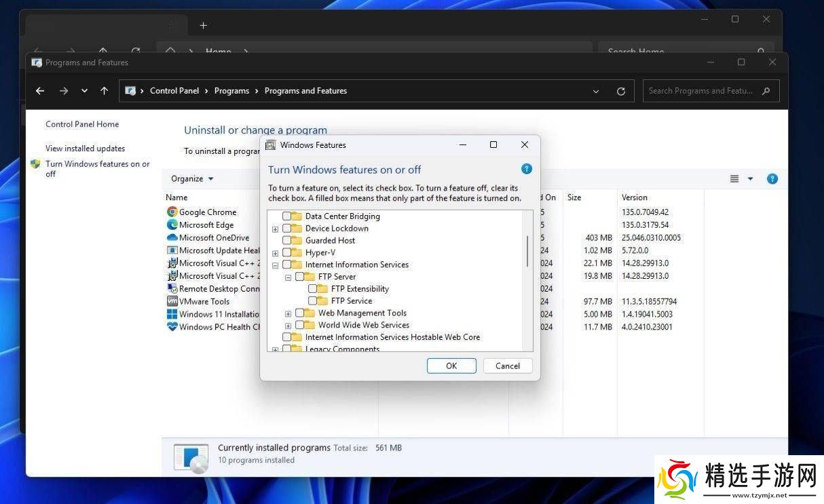Collapse the Internet Information Services node

click(x=275, y=265)
